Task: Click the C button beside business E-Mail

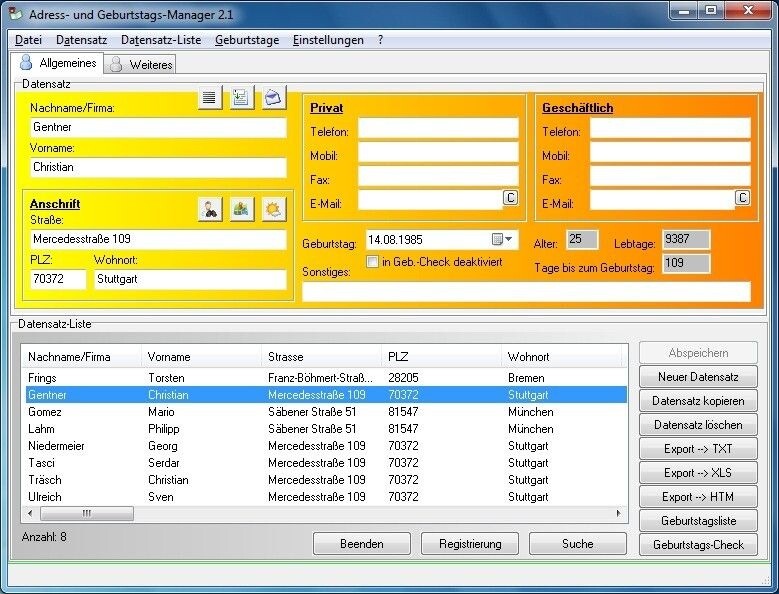Action: pyautogui.click(x=742, y=198)
